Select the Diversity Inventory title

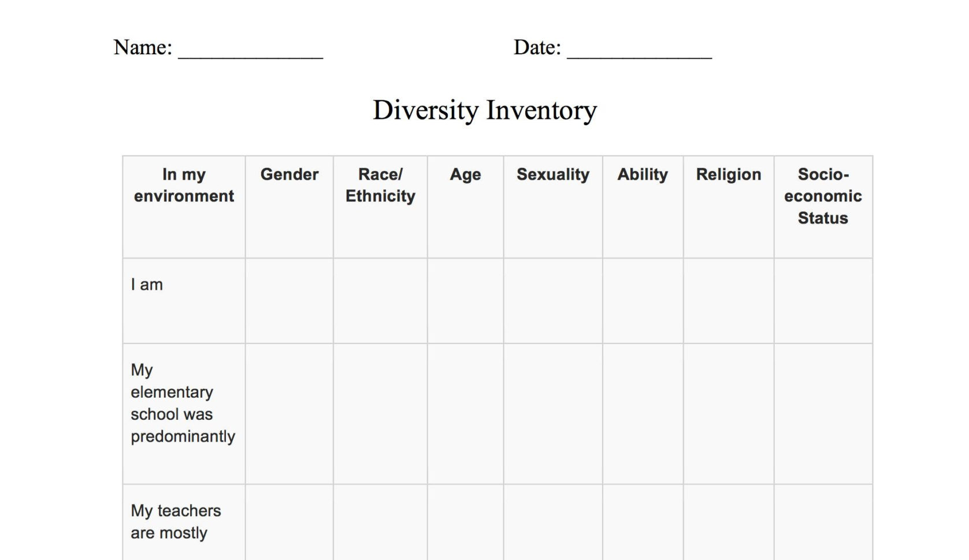click(484, 110)
